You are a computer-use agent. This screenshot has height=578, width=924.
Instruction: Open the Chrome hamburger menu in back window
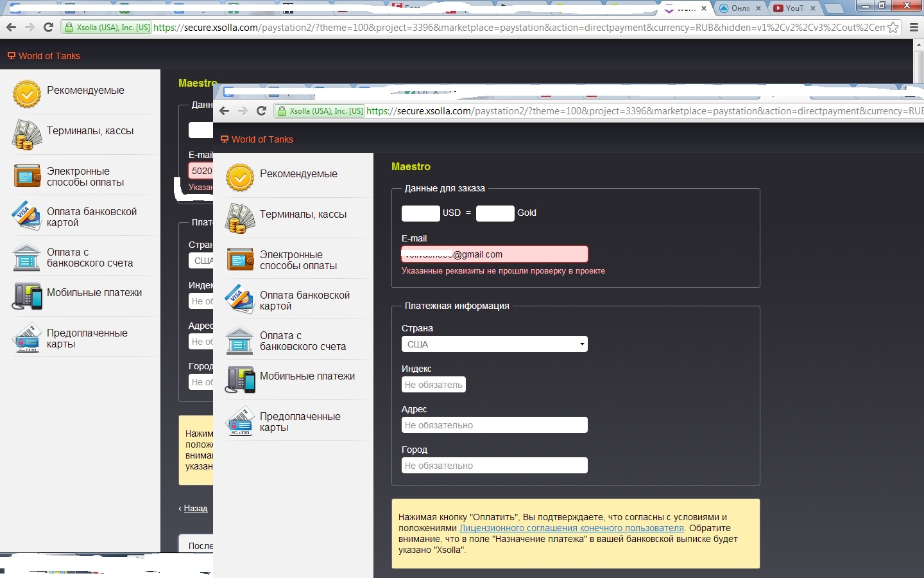point(914,28)
